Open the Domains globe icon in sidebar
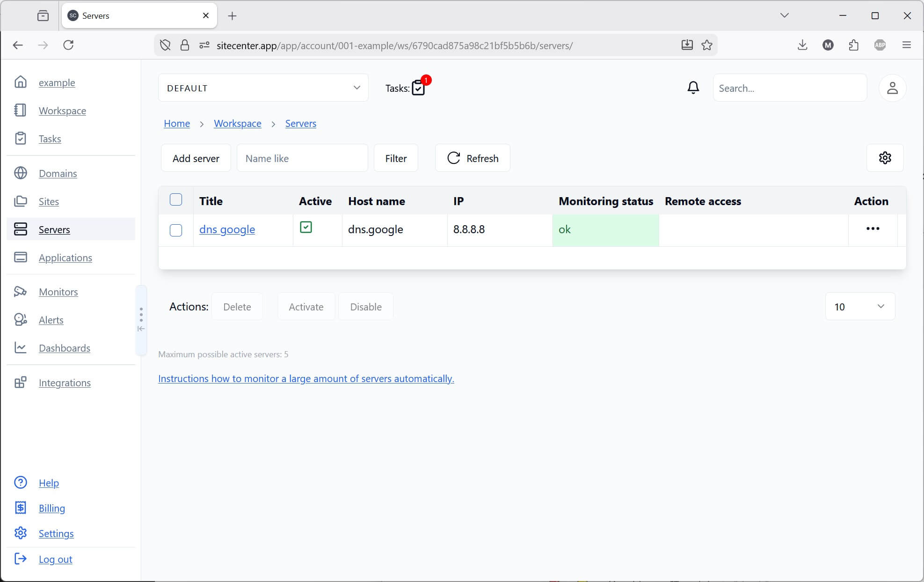Viewport: 924px width, 582px height. 21,173
